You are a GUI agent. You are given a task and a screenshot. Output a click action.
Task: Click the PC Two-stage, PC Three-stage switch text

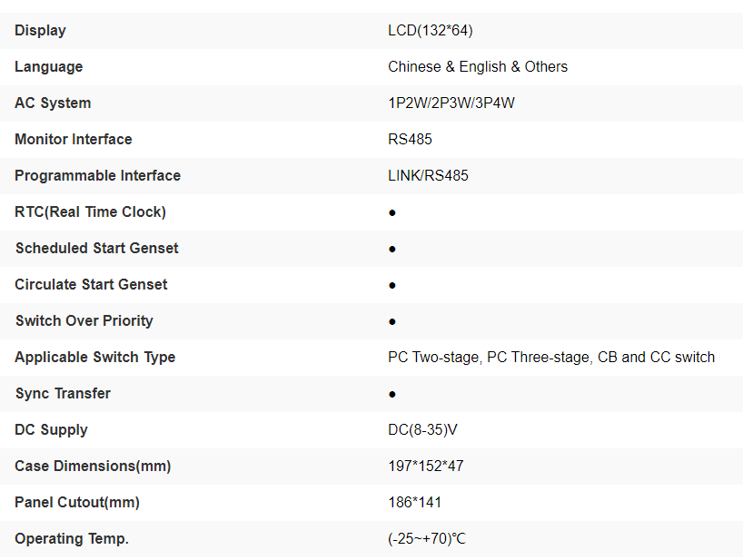tap(550, 358)
